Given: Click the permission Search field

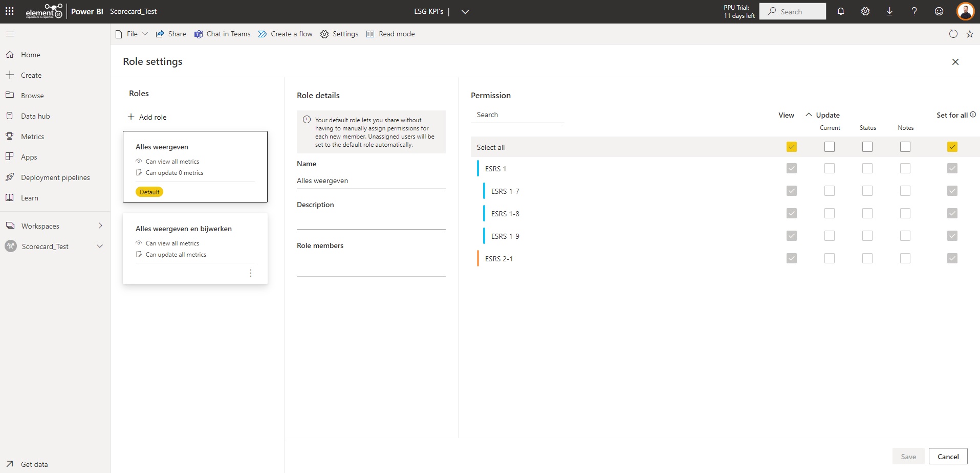Looking at the screenshot, I should (517, 115).
